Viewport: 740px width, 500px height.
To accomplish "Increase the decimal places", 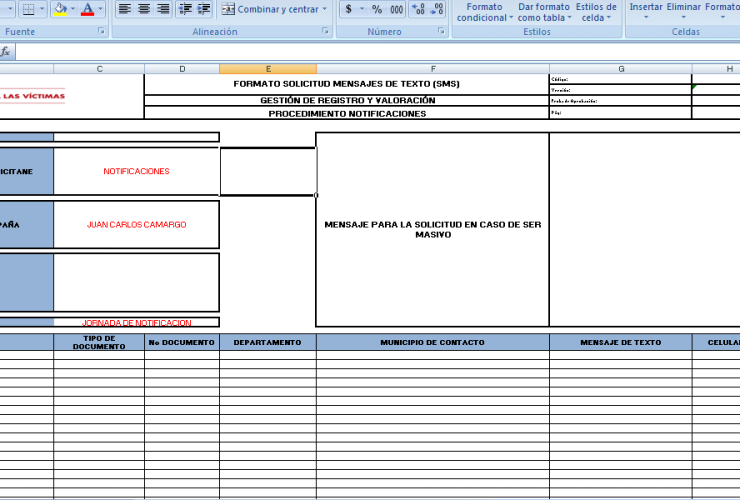I will [x=418, y=9].
